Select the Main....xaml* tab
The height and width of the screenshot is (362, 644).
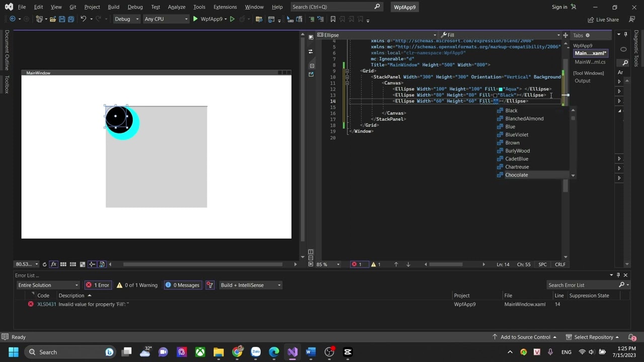tap(591, 53)
